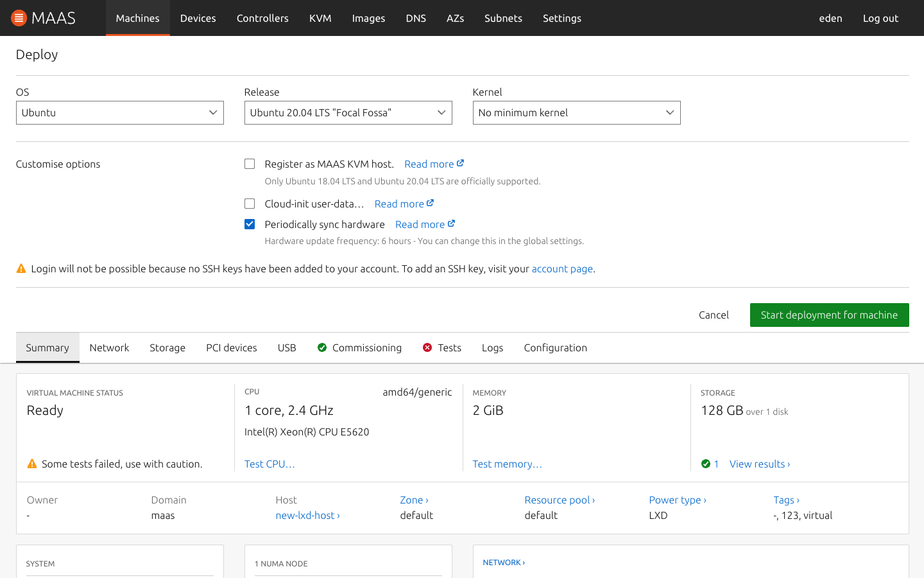The height and width of the screenshot is (578, 924).
Task: Open the OS dropdown showing Ubuntu
Action: (119, 112)
